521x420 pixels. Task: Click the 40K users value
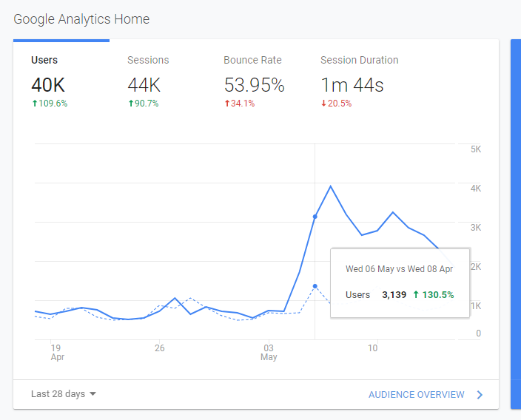coord(48,85)
